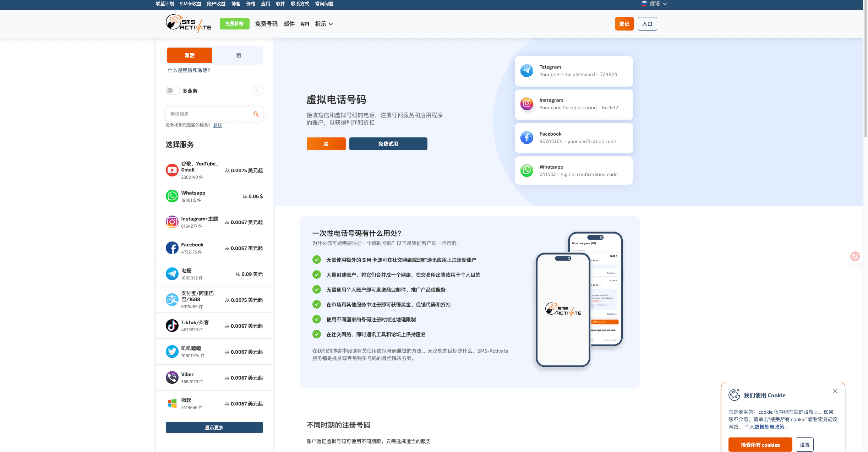Click the Russian flag language icon
The height and width of the screenshot is (452, 868).
[x=644, y=4]
